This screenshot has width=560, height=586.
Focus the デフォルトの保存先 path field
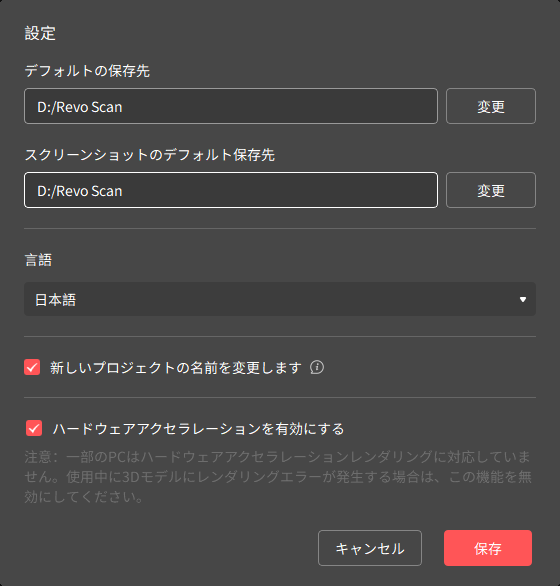click(231, 106)
